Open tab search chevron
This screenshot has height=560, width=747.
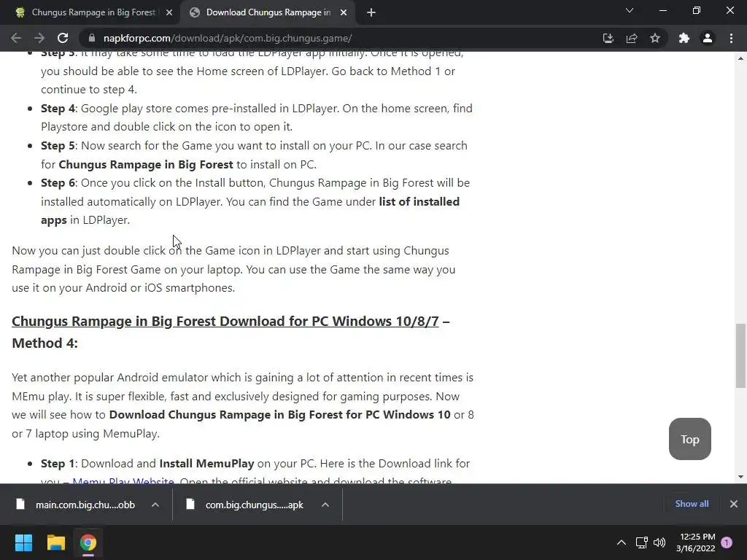point(630,10)
